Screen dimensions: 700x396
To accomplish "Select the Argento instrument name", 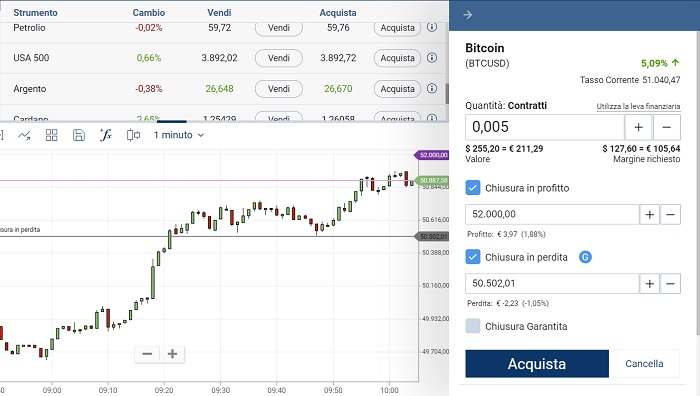I will (x=29, y=88).
